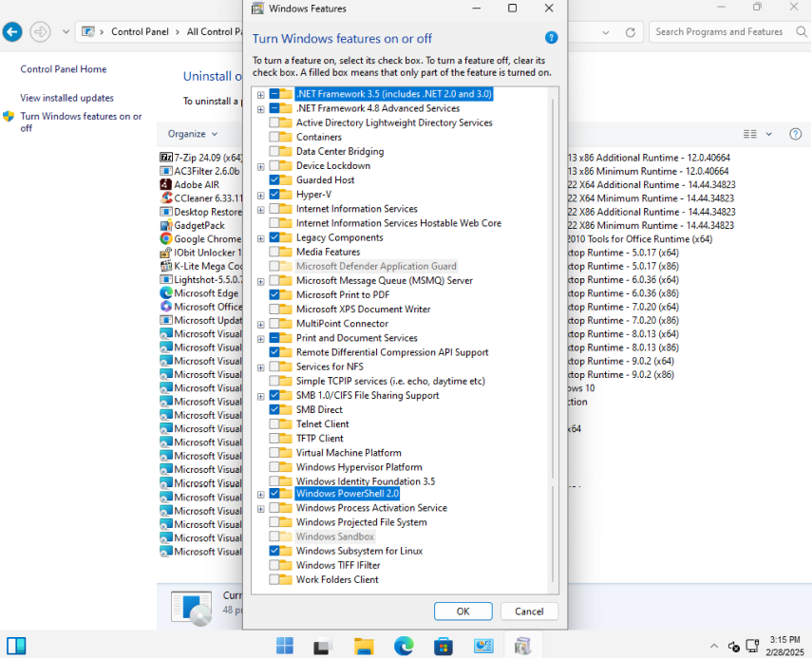Launch Microsoft Edge from the taskbar

point(404,646)
